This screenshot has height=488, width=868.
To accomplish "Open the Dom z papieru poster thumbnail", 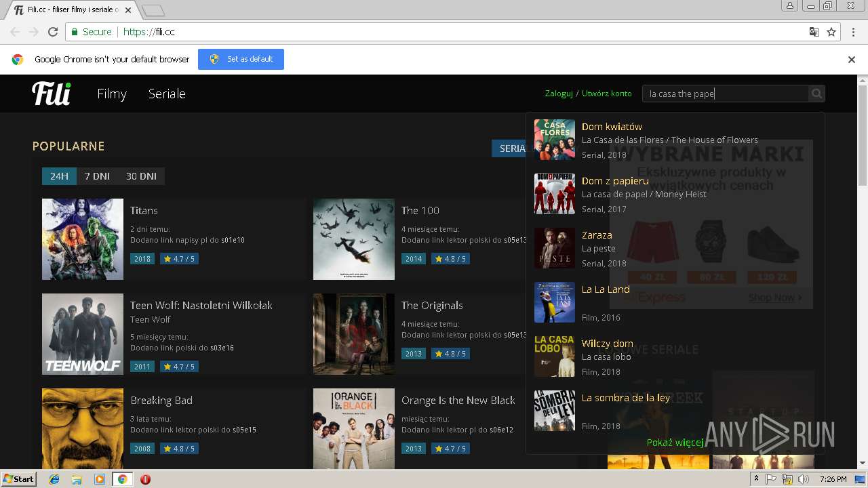I will pyautogui.click(x=555, y=194).
